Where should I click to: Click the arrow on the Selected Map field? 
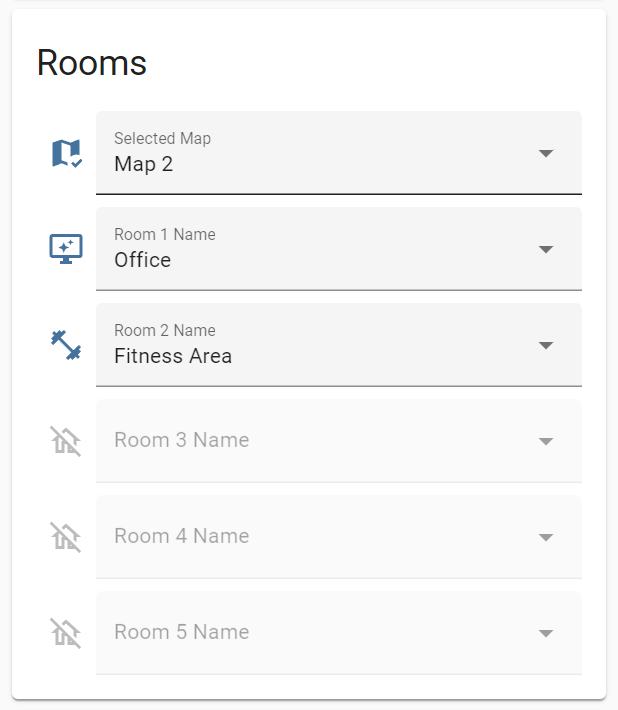[546, 154]
